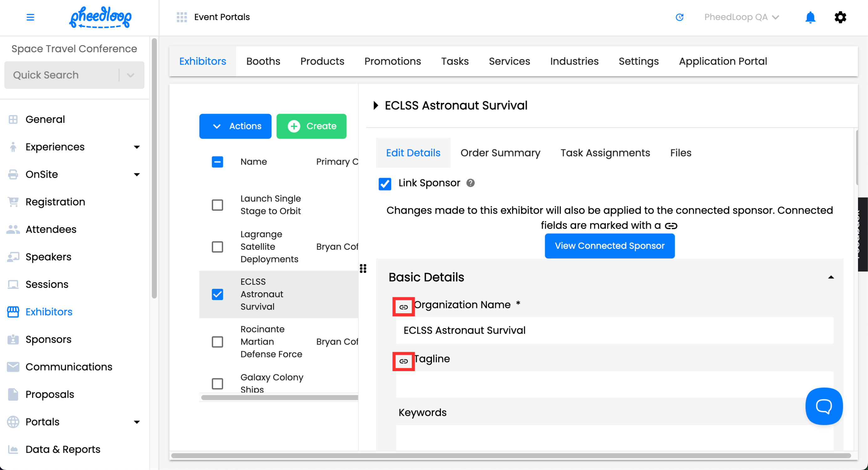Click Bryan Cof contact in Lagrange row

[x=337, y=247]
